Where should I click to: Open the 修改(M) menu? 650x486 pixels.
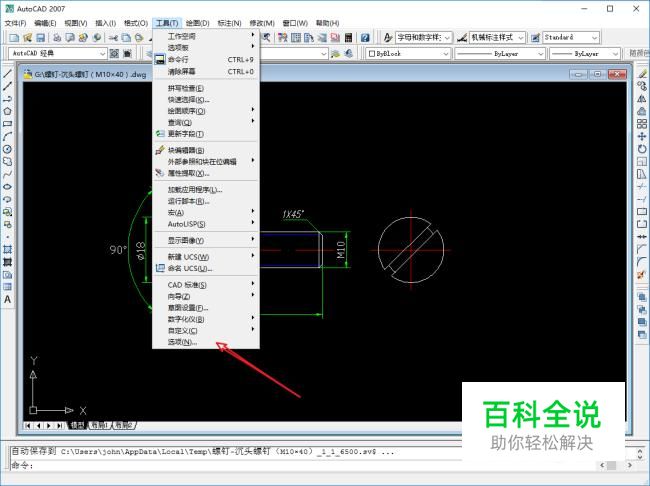coord(262,23)
